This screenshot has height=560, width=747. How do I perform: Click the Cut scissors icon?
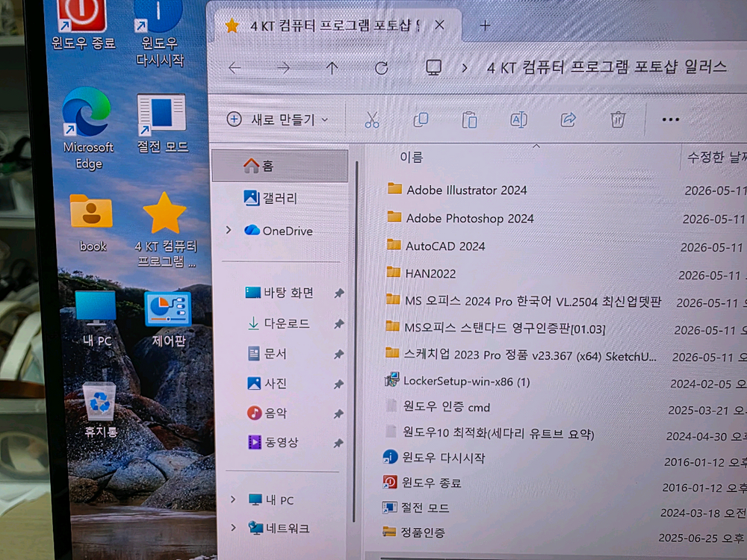(372, 119)
